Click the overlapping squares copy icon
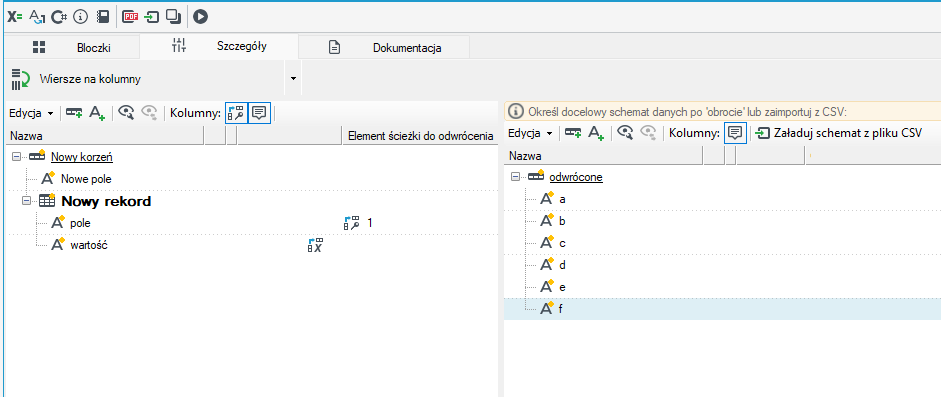 coord(173,17)
